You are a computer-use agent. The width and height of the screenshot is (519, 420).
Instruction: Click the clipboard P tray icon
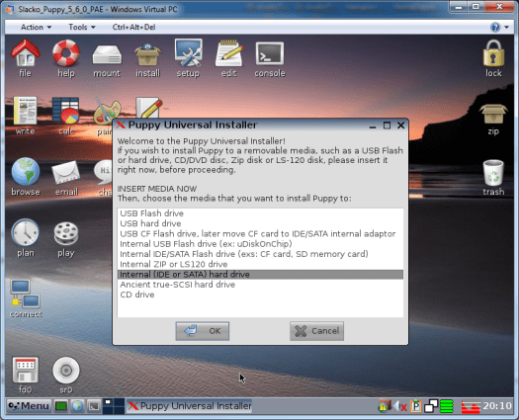click(x=416, y=406)
